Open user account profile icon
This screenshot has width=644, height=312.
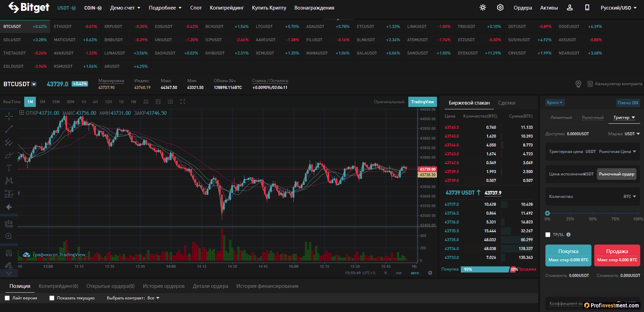pyautogui.click(x=570, y=7)
